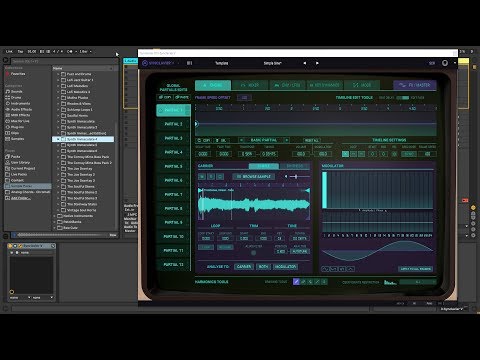Toggle the Link button in Ableton toolbar

click(9, 51)
